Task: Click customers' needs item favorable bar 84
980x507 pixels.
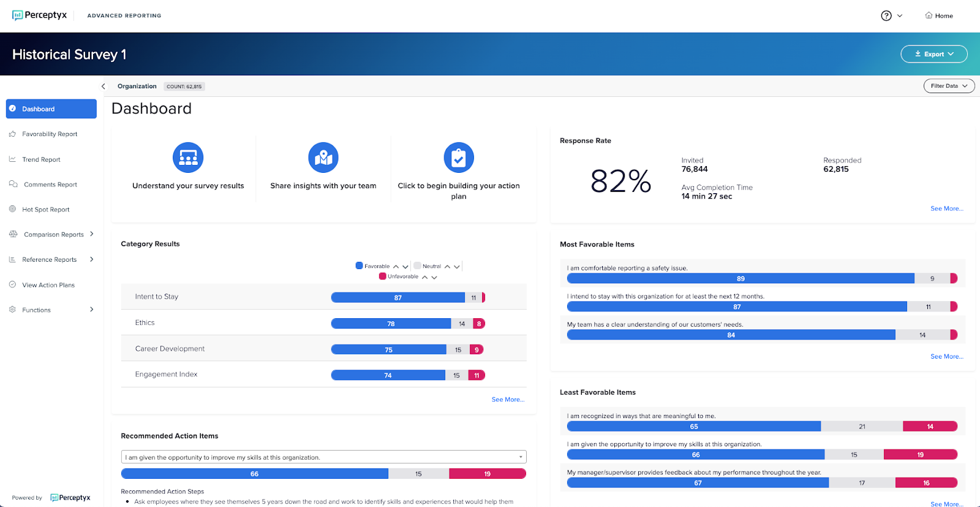Action: [731, 335]
